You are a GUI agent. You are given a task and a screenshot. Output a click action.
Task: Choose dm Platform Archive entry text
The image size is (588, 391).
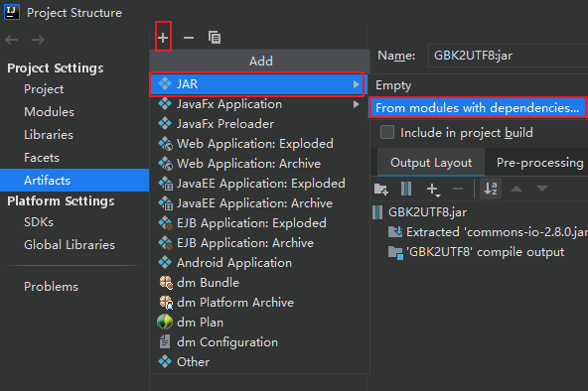coord(235,303)
